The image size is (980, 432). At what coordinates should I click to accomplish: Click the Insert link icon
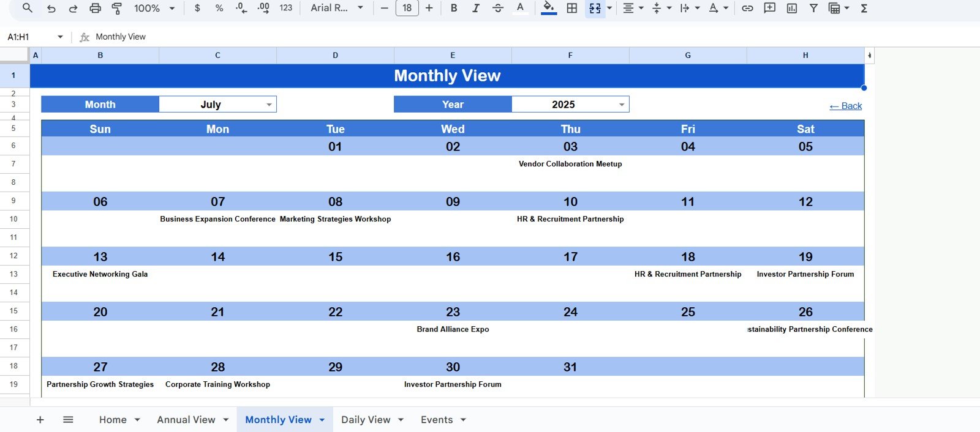pyautogui.click(x=747, y=8)
